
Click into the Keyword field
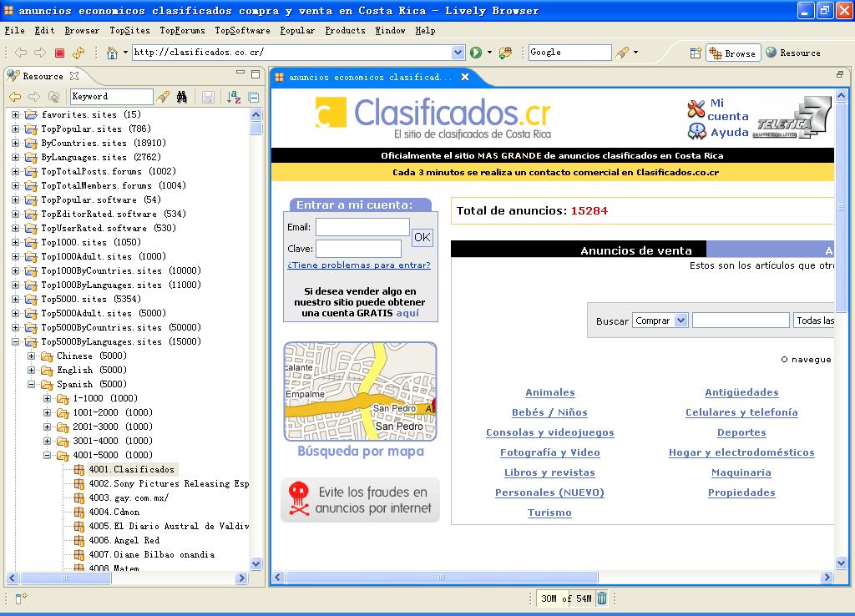pos(111,97)
